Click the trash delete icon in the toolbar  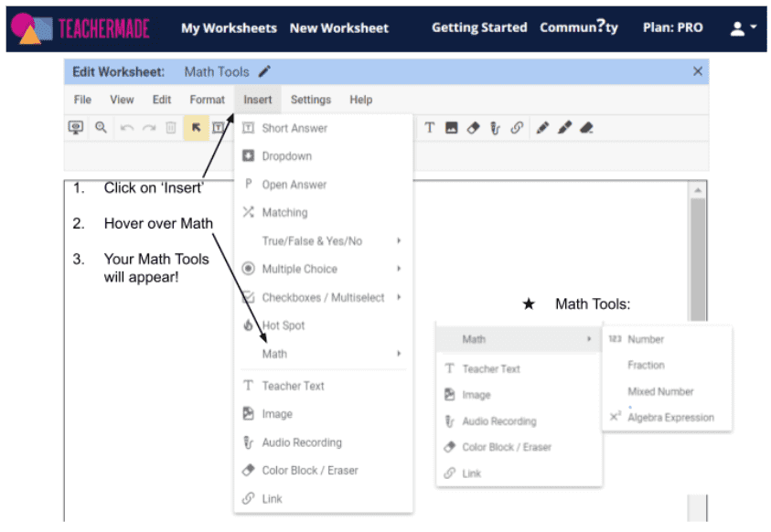(x=171, y=128)
